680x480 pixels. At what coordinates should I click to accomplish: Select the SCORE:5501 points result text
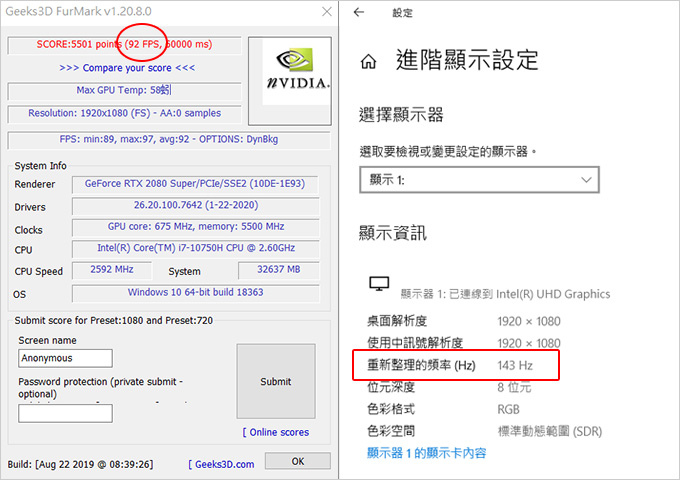click(124, 45)
